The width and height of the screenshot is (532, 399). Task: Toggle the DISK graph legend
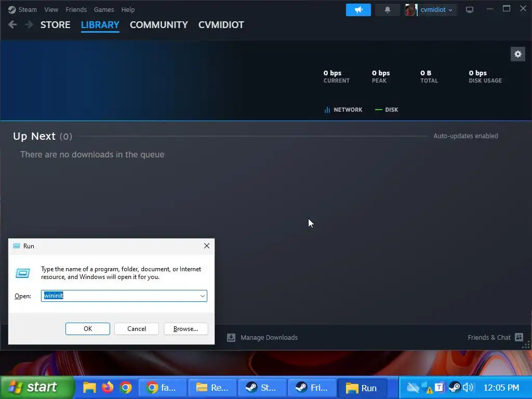[387, 110]
